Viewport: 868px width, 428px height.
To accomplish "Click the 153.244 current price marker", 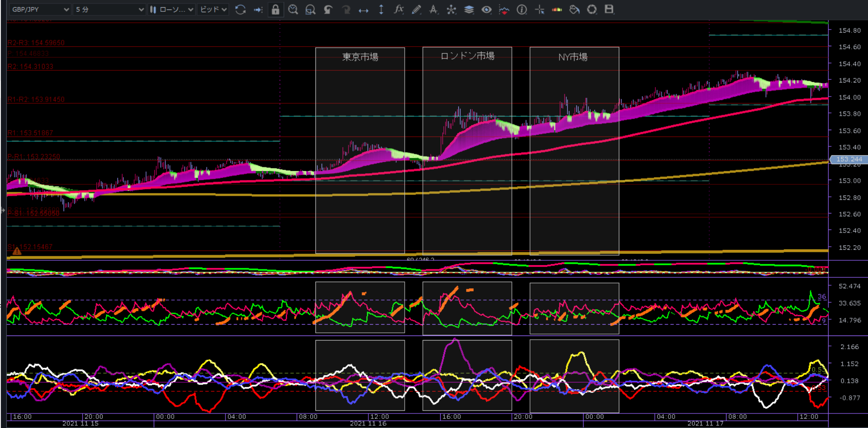I will click(x=848, y=159).
